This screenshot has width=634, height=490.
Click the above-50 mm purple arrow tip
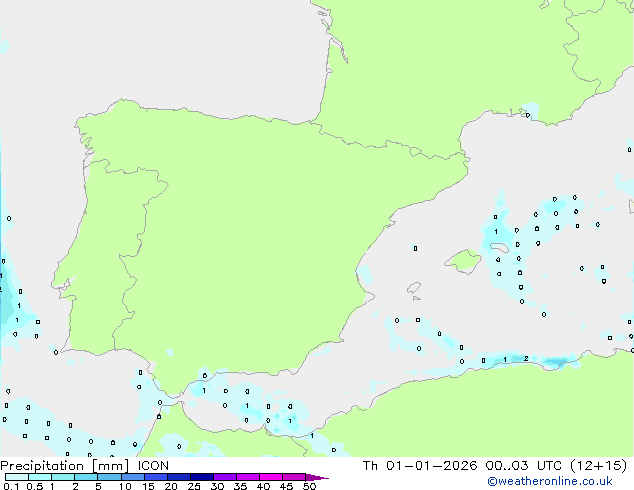(317, 478)
